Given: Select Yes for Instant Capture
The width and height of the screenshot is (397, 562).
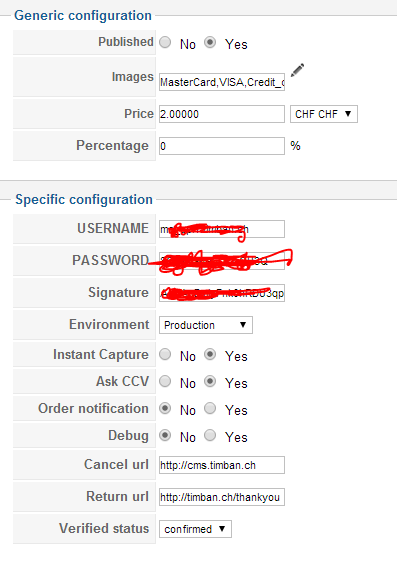Looking at the screenshot, I should pos(210,354).
